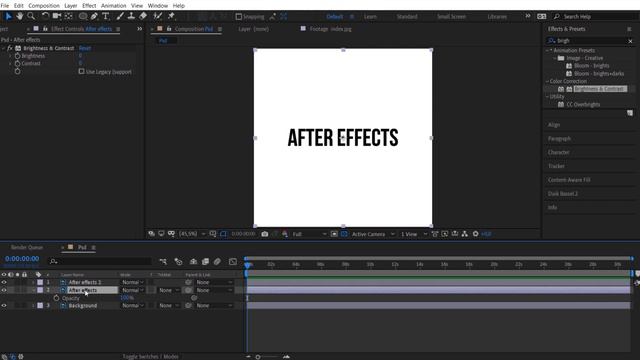Reset the Brightness & Contrast effect
The width and height of the screenshot is (640, 360).
tap(84, 48)
